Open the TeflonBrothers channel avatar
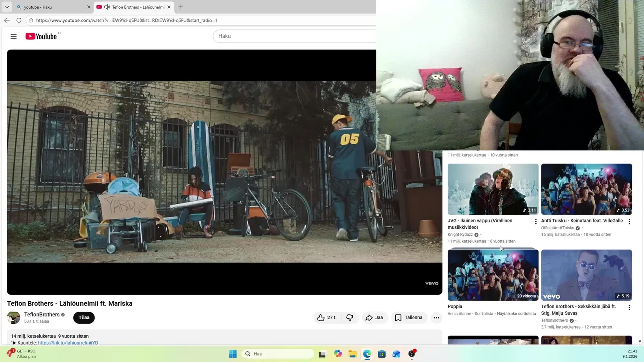 [14, 318]
